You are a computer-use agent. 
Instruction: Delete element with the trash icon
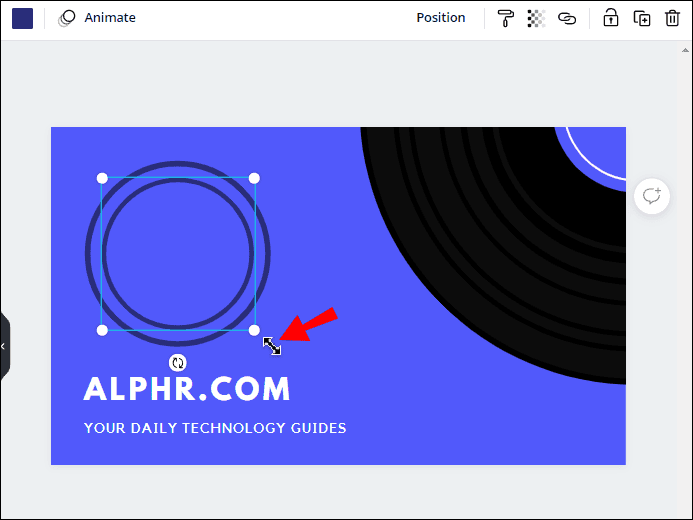tap(672, 18)
